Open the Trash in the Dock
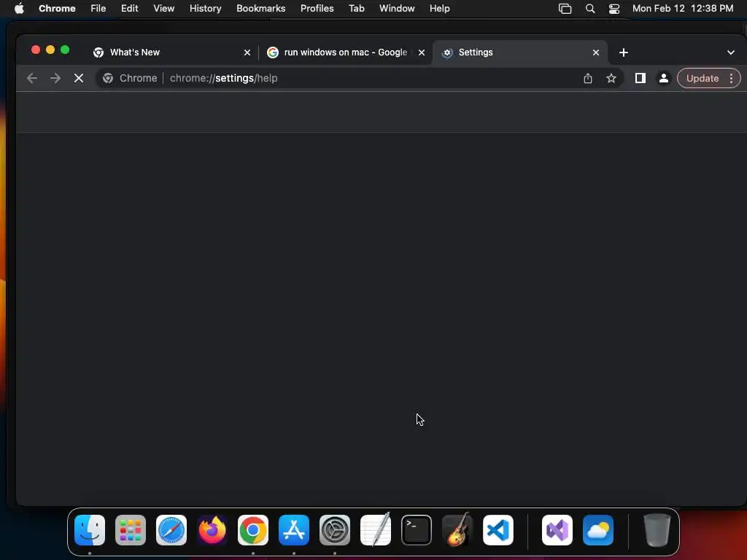Viewport: 747px width, 560px height. click(x=657, y=530)
